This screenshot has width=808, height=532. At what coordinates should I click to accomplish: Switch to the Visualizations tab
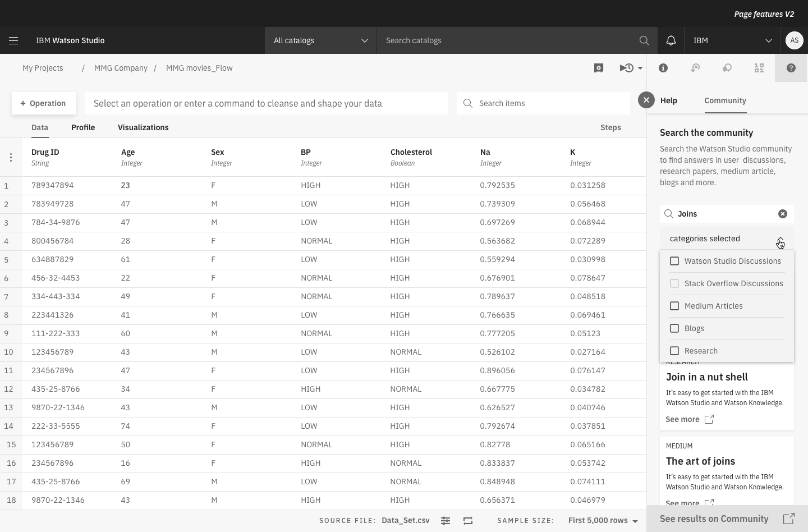[x=143, y=127]
